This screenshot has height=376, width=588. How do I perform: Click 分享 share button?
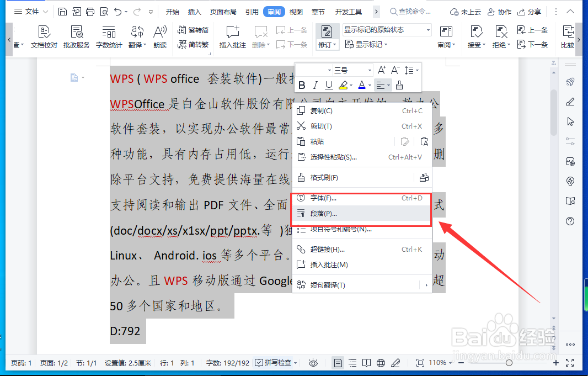coord(529,12)
